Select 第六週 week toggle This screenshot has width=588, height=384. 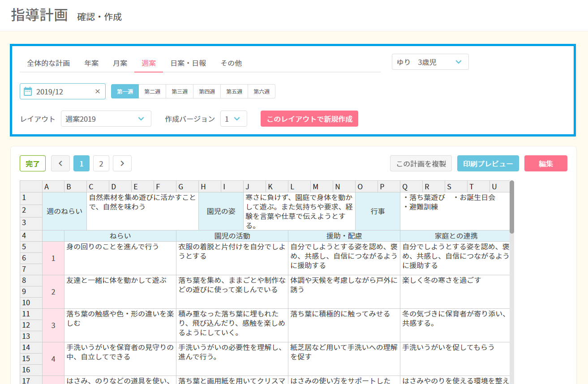coord(262,91)
